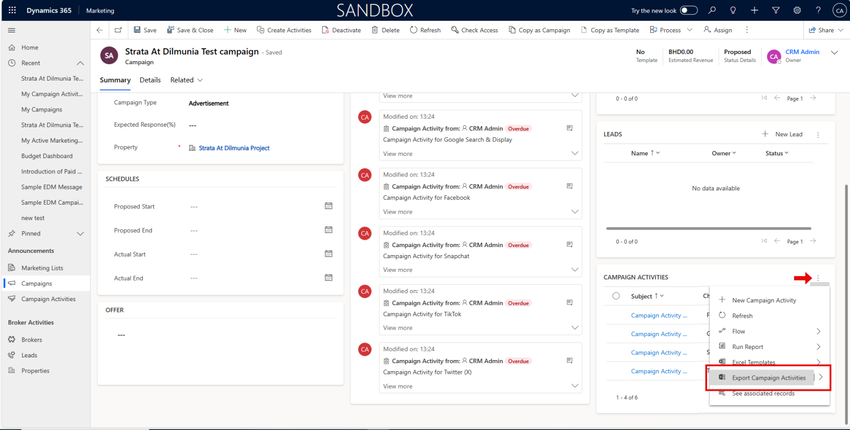Open CRM Admin owner link in header
The image size is (850, 430).
pyautogui.click(x=802, y=52)
